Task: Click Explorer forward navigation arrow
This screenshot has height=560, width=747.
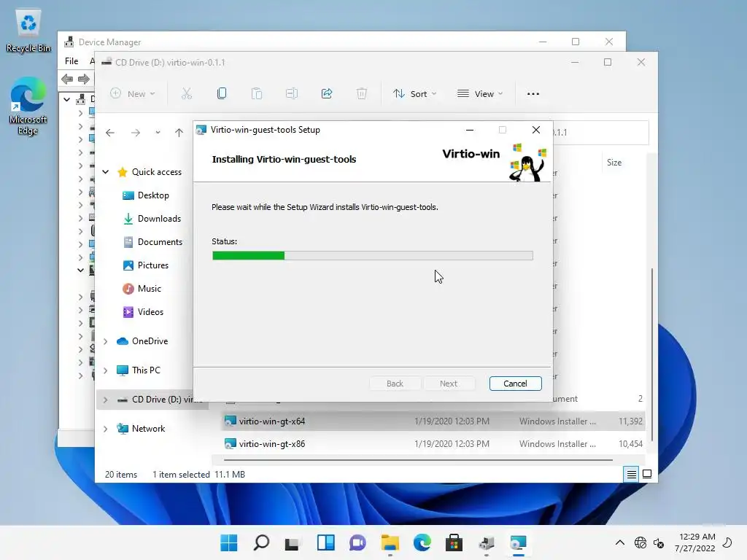Action: click(136, 133)
